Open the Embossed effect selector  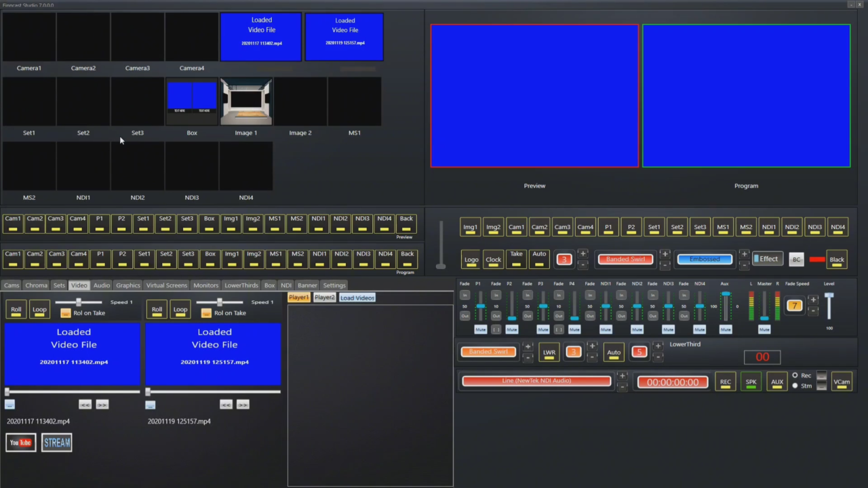pos(705,259)
